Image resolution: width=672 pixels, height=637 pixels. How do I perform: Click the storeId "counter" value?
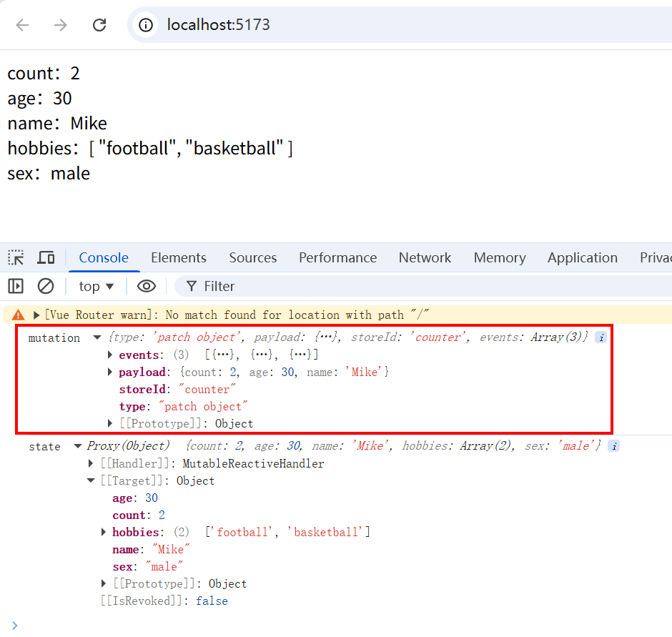pyautogui.click(x=207, y=389)
